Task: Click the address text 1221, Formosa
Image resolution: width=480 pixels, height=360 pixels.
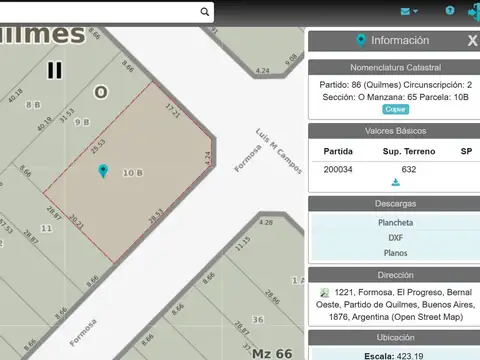Action: click(x=364, y=292)
